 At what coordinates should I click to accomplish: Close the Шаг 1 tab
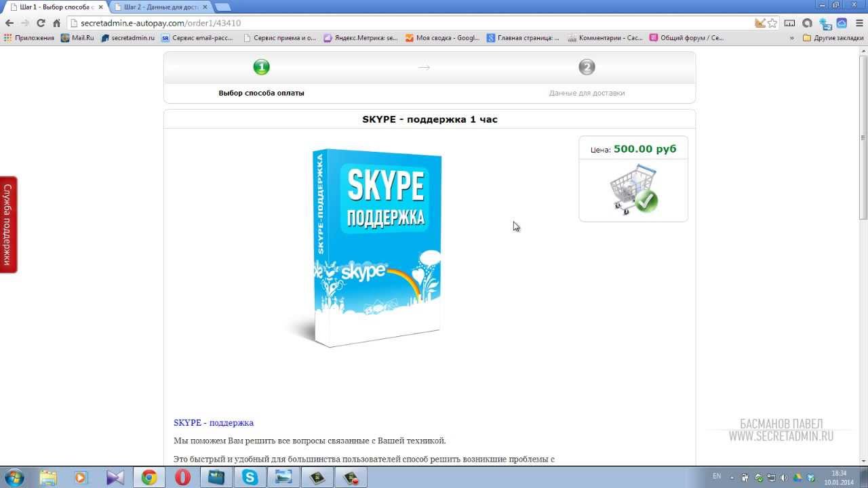[99, 7]
